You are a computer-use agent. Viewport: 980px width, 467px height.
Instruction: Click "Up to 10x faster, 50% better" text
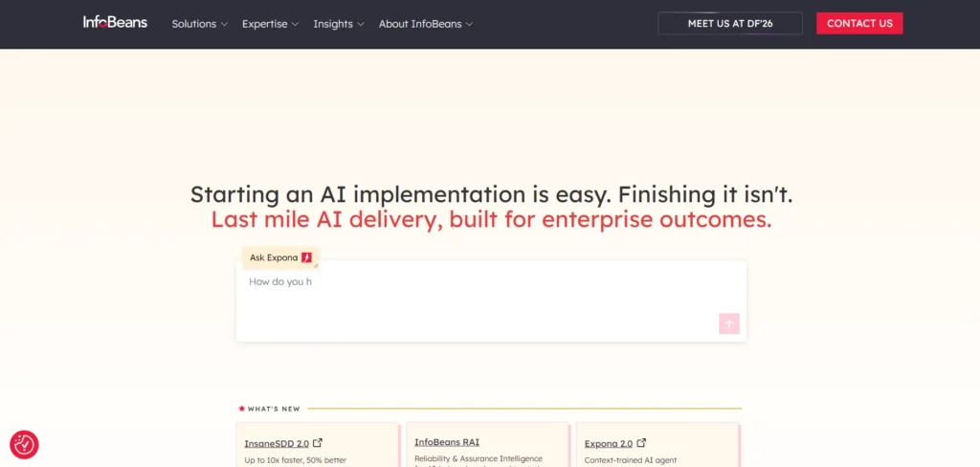click(x=295, y=460)
